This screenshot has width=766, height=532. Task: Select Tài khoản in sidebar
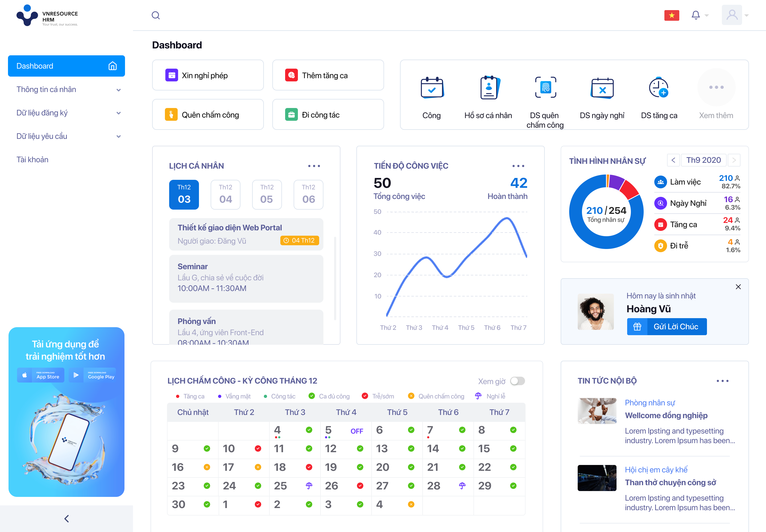[x=32, y=160]
